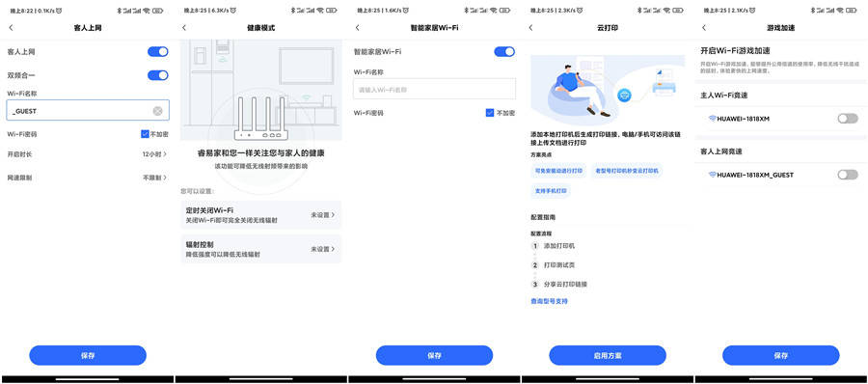Tap the 客人上网竞速 section label
Screen dimensions: 868x384
click(x=722, y=151)
